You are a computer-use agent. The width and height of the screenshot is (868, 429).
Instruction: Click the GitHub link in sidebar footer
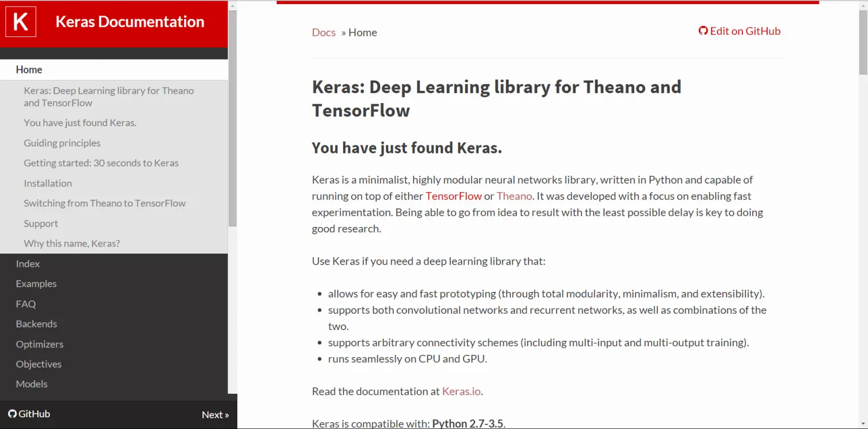coord(29,414)
